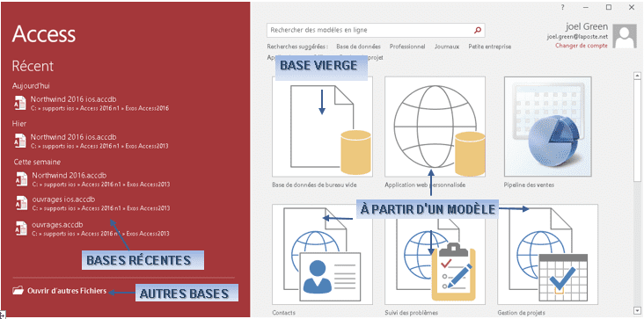This screenshot has height=319, width=644.
Task: Click the Suivi des problèmes caption
Action: click(x=411, y=313)
